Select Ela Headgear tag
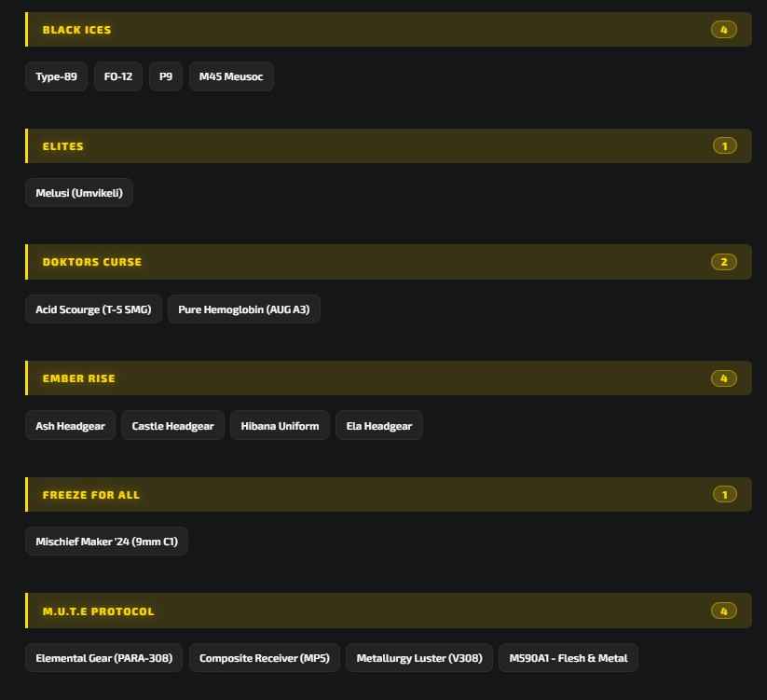Viewport: 767px width, 700px height. click(x=379, y=426)
